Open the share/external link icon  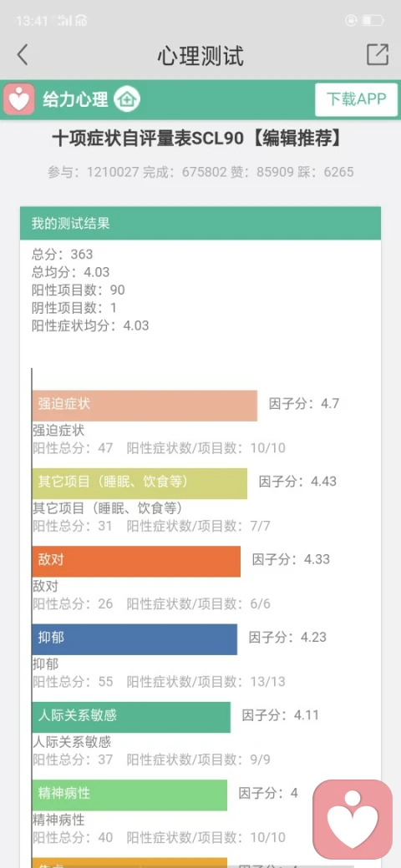378,55
